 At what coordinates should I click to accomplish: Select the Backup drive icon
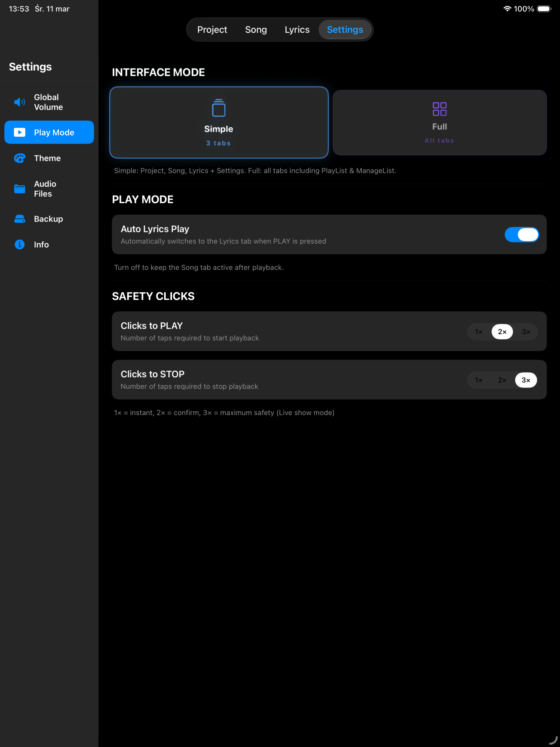[19, 219]
